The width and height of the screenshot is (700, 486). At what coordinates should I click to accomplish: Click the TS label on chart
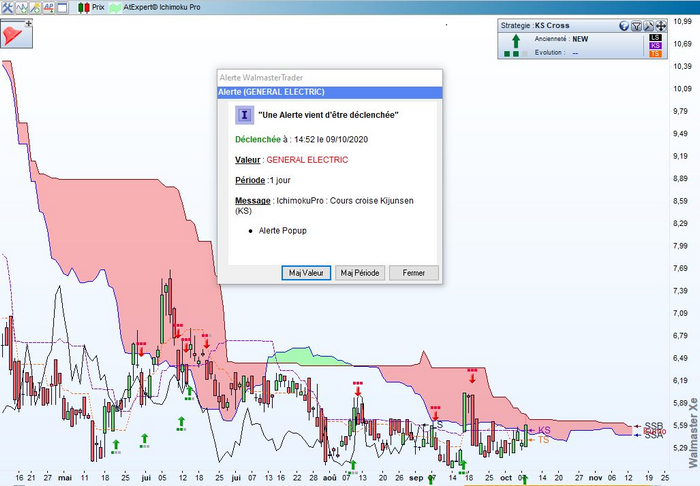[543, 440]
